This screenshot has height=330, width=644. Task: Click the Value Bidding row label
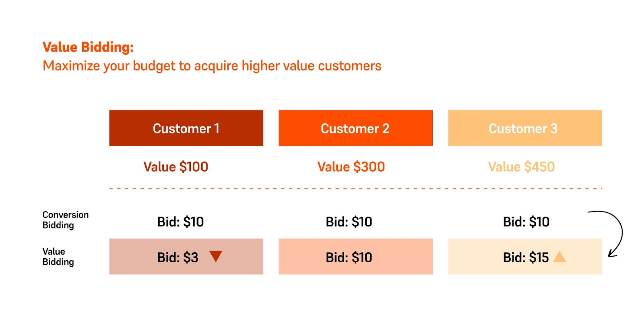[x=58, y=257]
